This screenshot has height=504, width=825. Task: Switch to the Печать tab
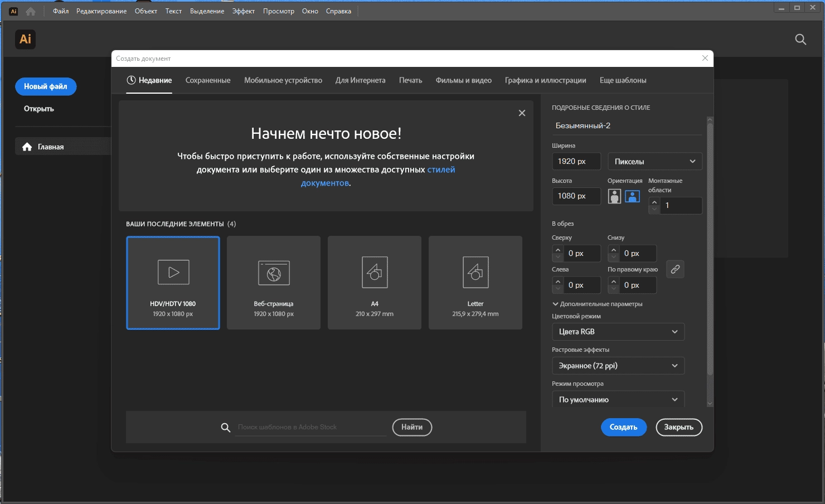click(410, 80)
